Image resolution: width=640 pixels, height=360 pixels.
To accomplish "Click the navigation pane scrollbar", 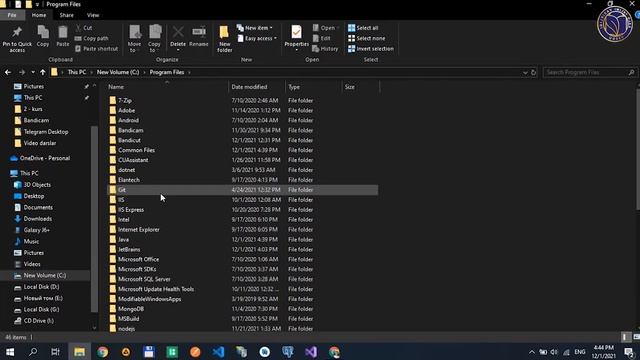I will coord(94,218).
